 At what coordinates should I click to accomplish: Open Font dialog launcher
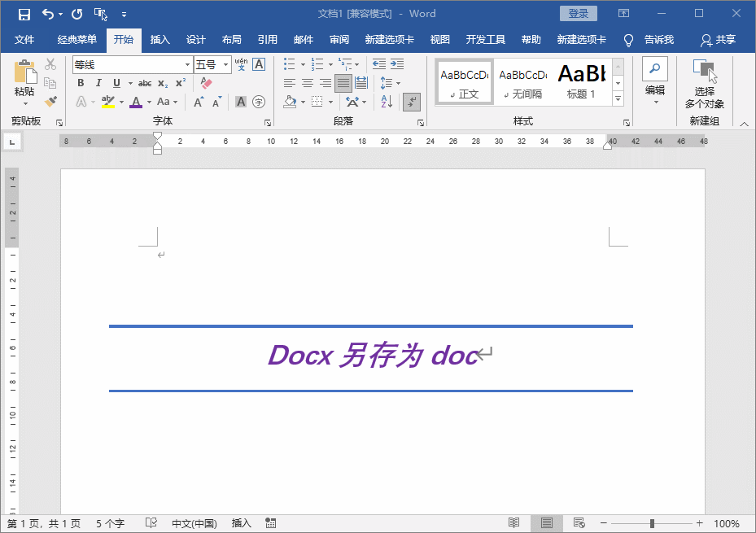268,123
